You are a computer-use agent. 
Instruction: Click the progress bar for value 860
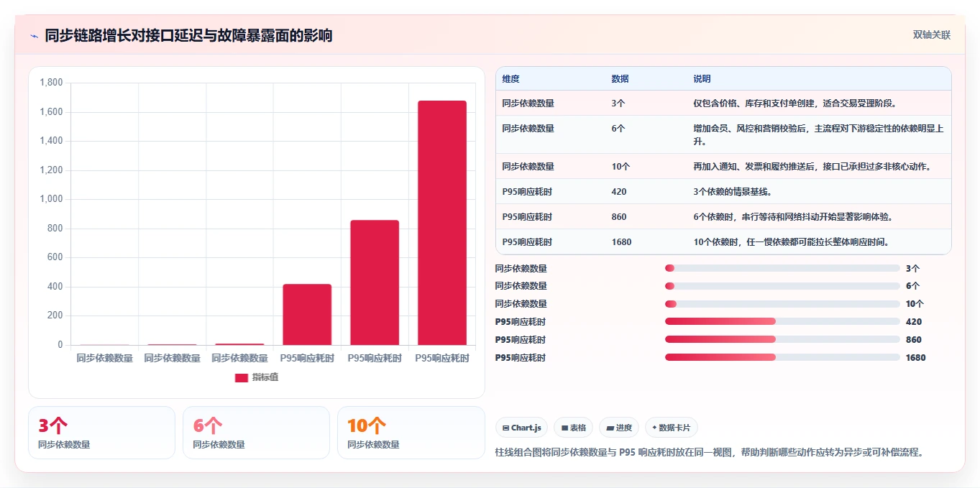coord(782,339)
